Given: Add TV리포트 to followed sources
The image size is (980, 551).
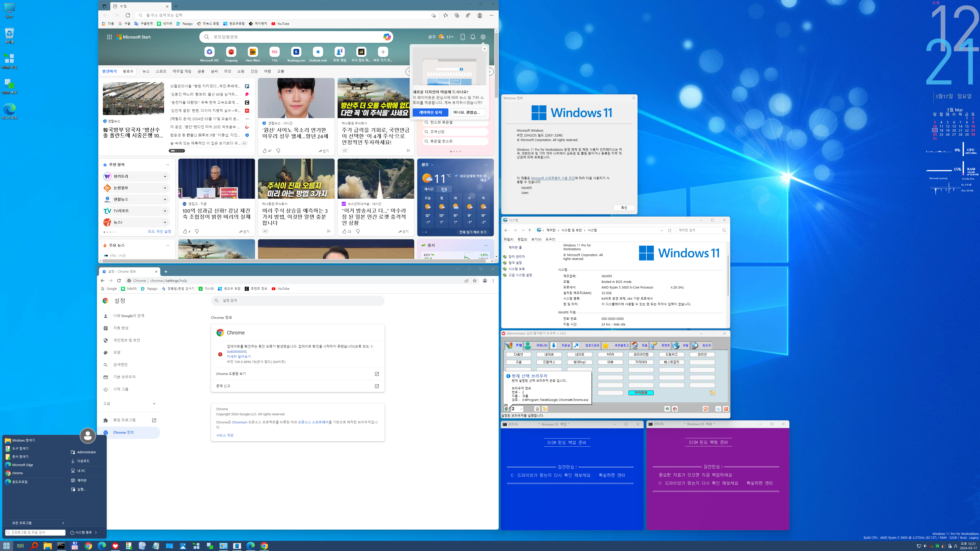Looking at the screenshot, I should pos(165,211).
